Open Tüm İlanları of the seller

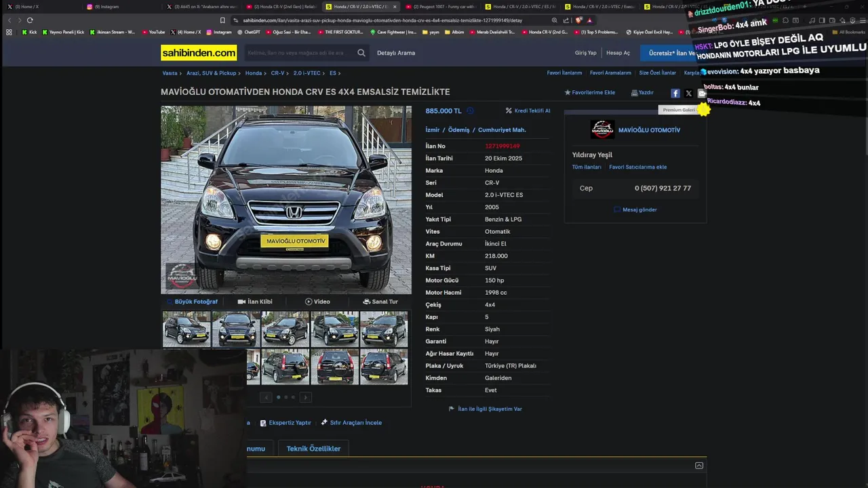coord(587,167)
